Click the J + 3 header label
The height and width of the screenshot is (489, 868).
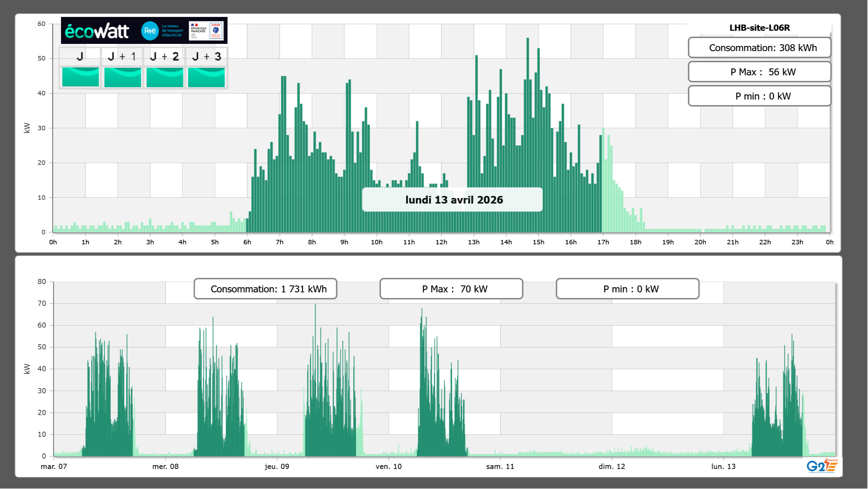click(x=206, y=56)
